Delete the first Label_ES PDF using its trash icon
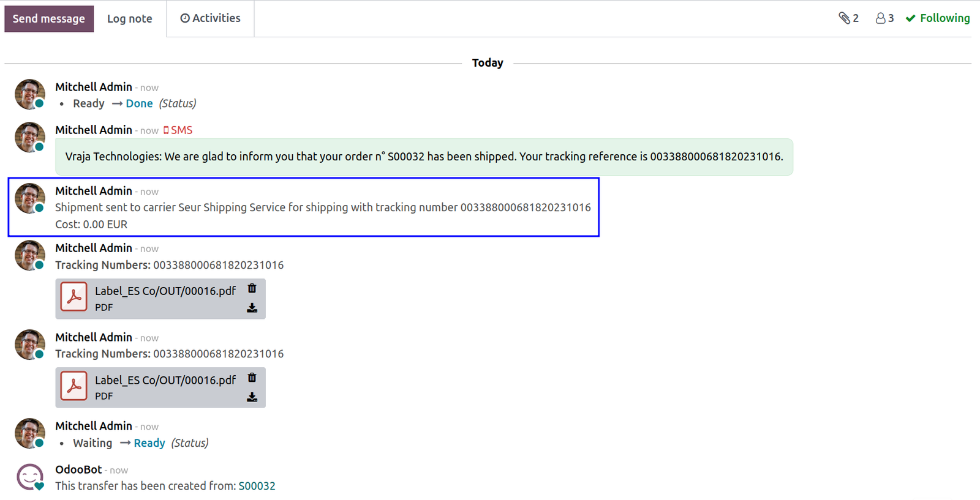The image size is (980, 500). 252,288
